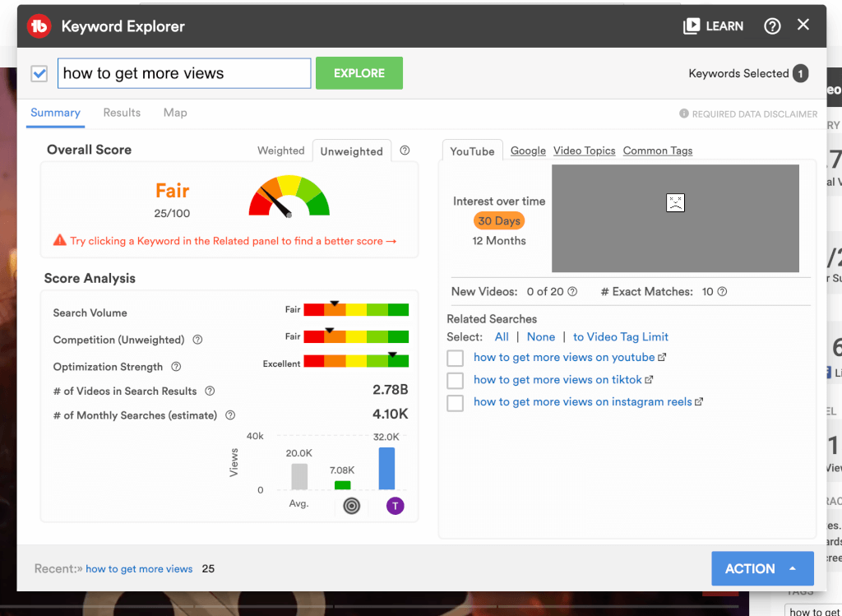Click the target icon under the green bar
This screenshot has height=616, width=842.
coord(352,506)
